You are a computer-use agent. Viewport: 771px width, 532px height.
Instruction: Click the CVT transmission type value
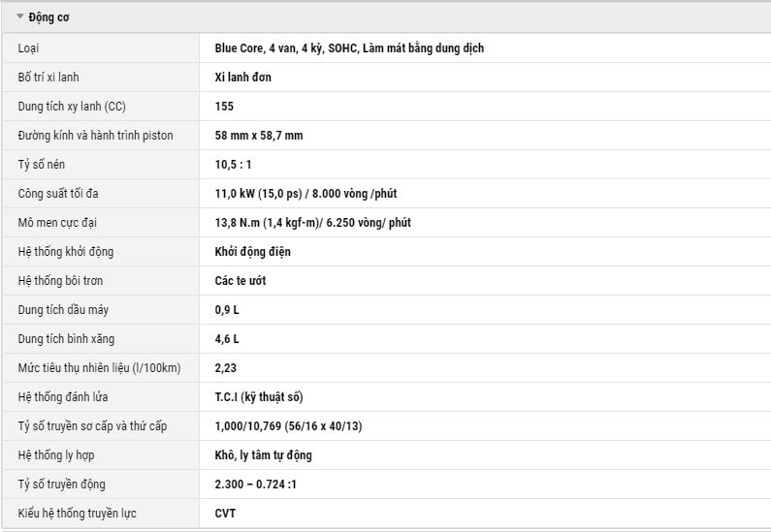[225, 513]
